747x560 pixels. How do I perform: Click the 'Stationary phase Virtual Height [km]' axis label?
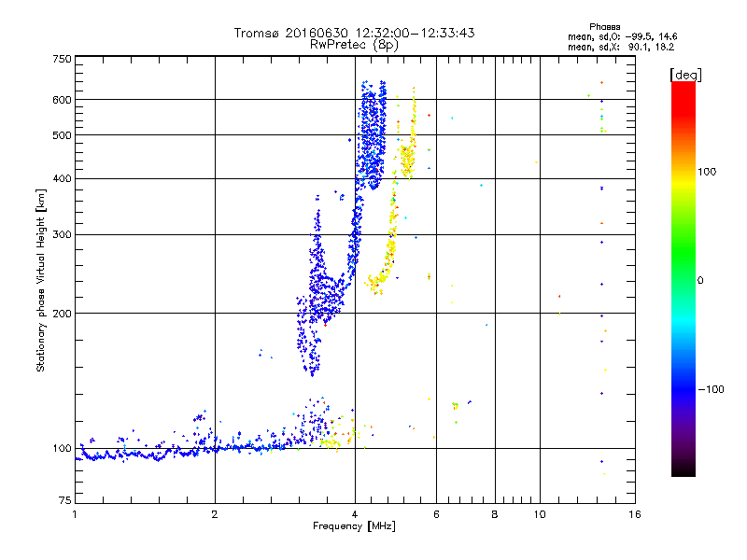tap(41, 280)
